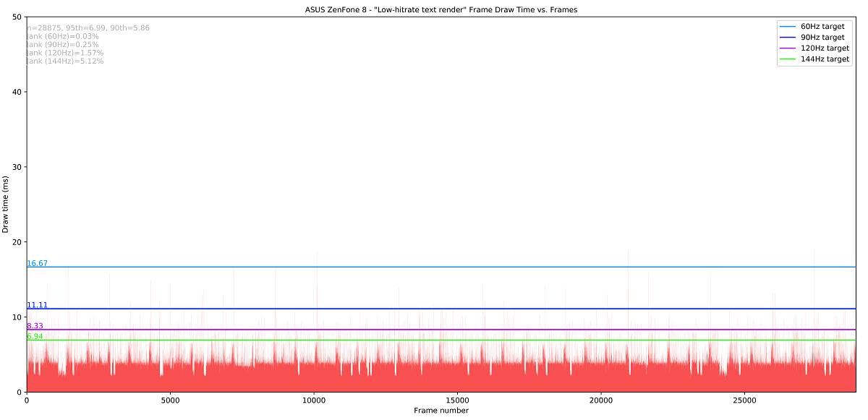Click the "120Hz target" legend label
868x420 pixels.
coord(825,48)
